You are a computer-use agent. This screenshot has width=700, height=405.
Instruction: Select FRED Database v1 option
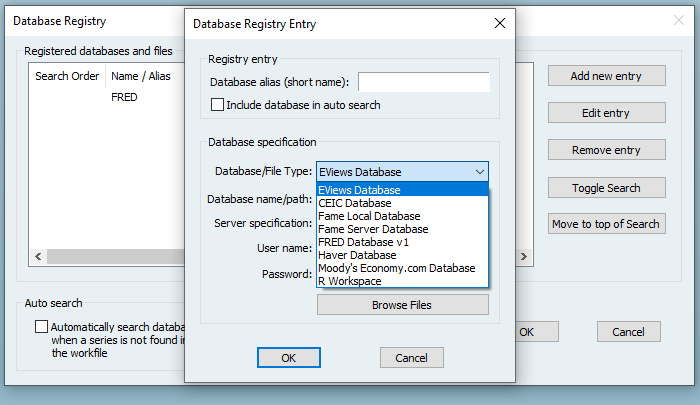point(363,242)
